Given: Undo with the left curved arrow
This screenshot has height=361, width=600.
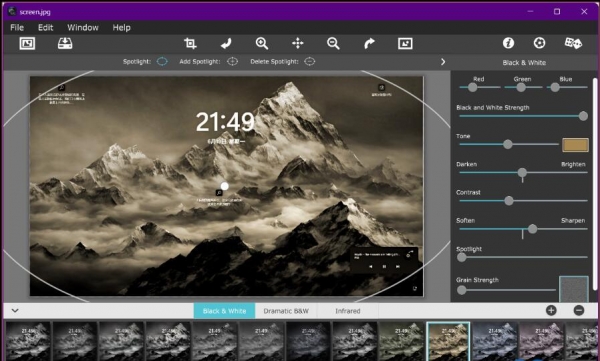Looking at the screenshot, I should pyautogui.click(x=226, y=43).
